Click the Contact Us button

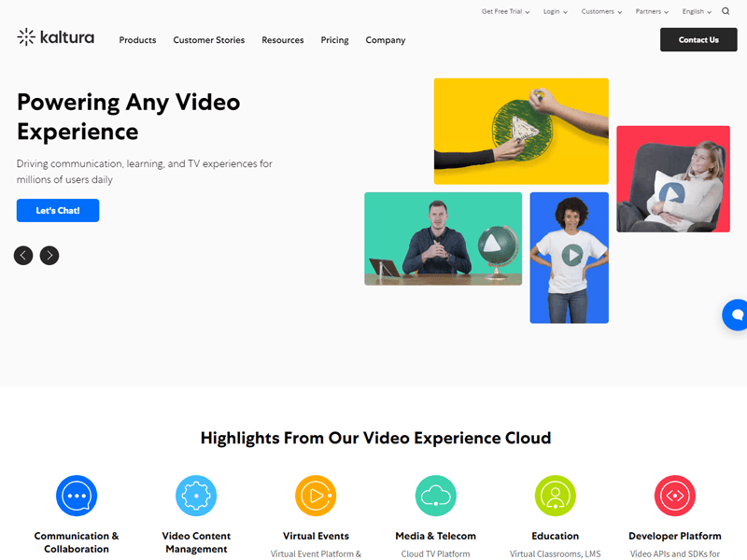pyautogui.click(x=698, y=39)
